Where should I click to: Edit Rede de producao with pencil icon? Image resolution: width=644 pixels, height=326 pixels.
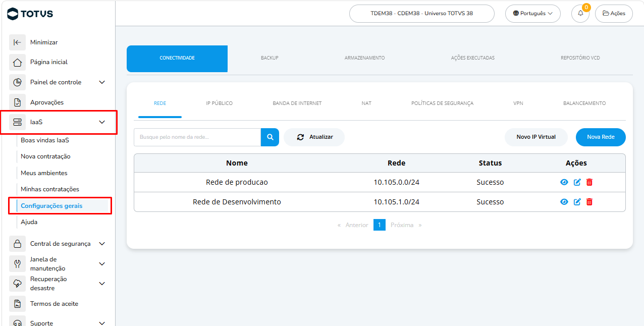coord(577,182)
